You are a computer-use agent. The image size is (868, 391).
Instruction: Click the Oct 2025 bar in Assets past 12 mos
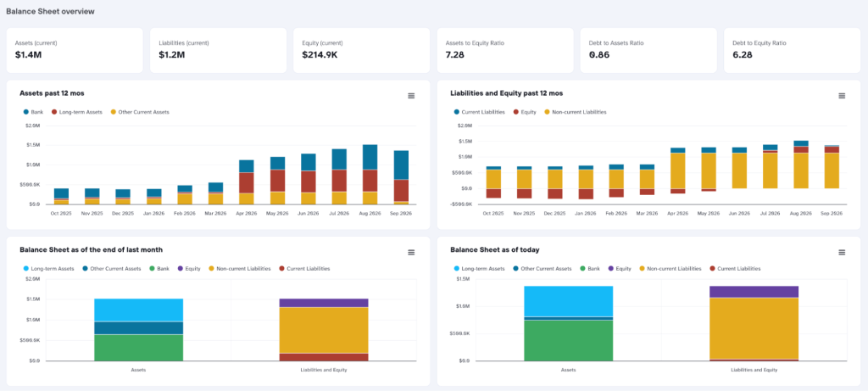click(x=61, y=196)
